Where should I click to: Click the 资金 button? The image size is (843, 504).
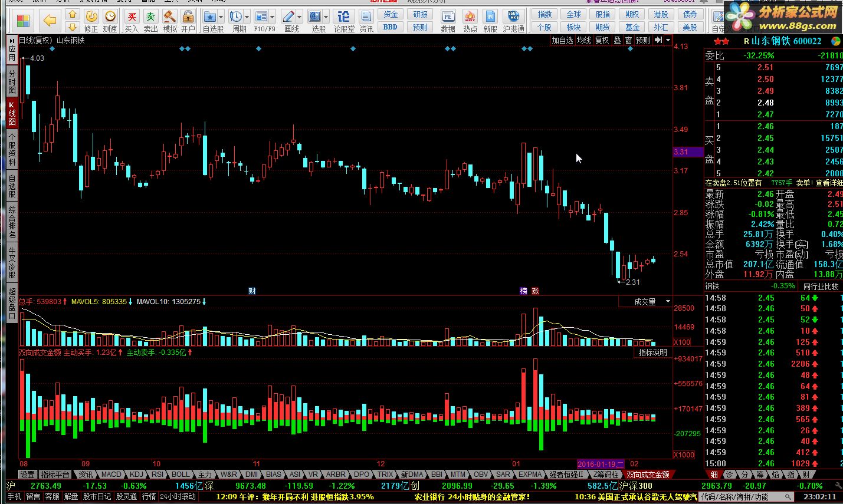391,14
